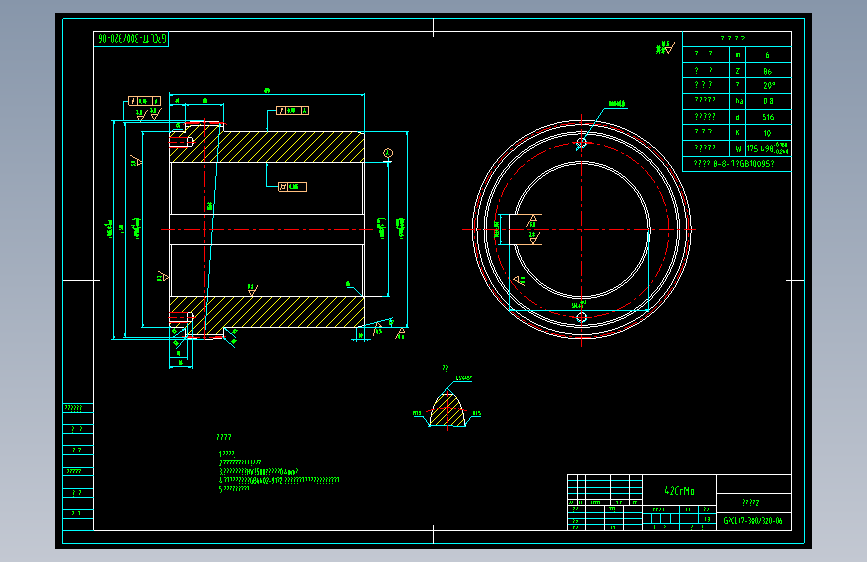Click the material label 42CrMo in title block
Image resolution: width=867 pixels, height=562 pixels.
[679, 491]
